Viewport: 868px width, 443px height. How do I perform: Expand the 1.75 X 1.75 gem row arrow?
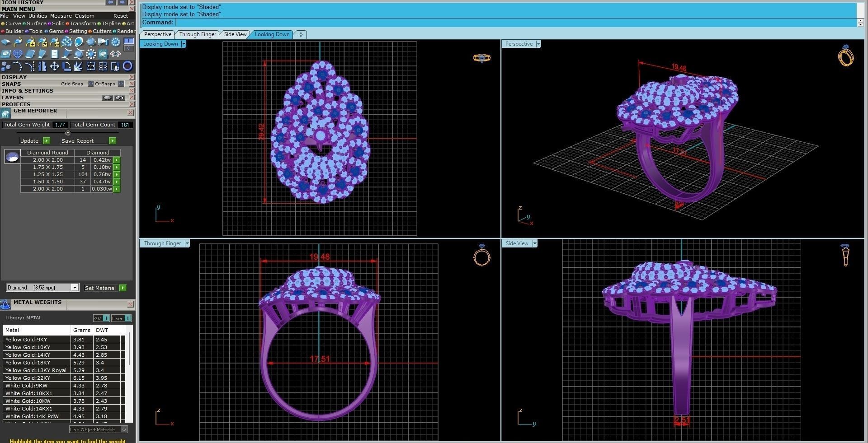[117, 167]
